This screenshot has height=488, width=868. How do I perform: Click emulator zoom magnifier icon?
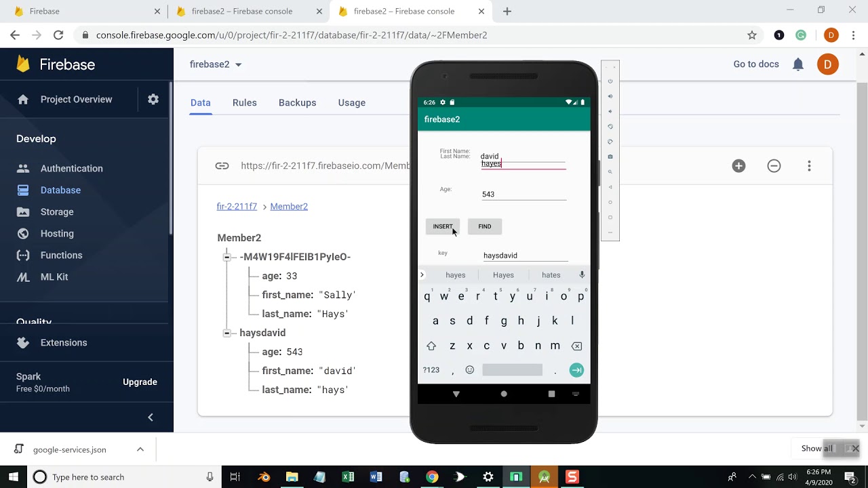[x=610, y=172]
